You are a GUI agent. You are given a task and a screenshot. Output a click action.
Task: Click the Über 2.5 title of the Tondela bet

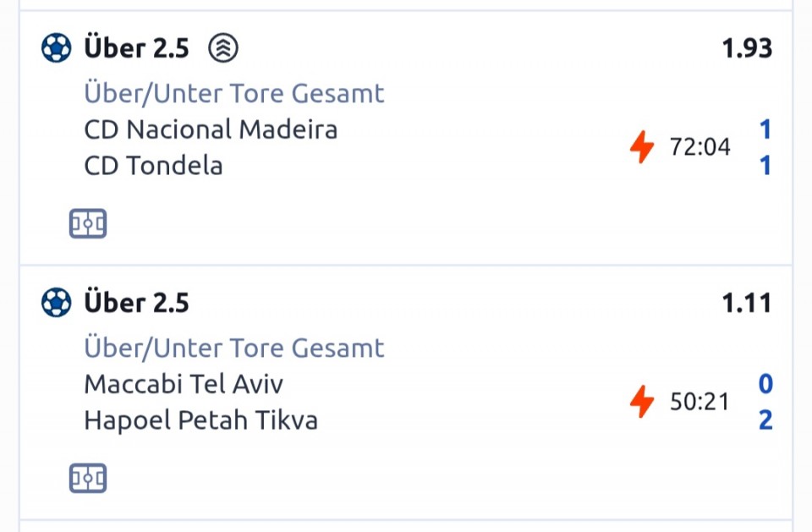136,48
